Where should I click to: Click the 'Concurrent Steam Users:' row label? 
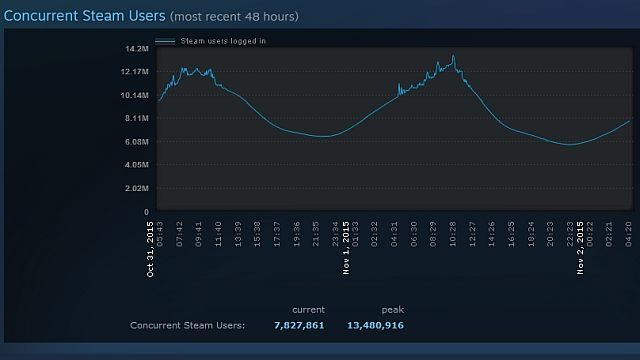(x=187, y=325)
